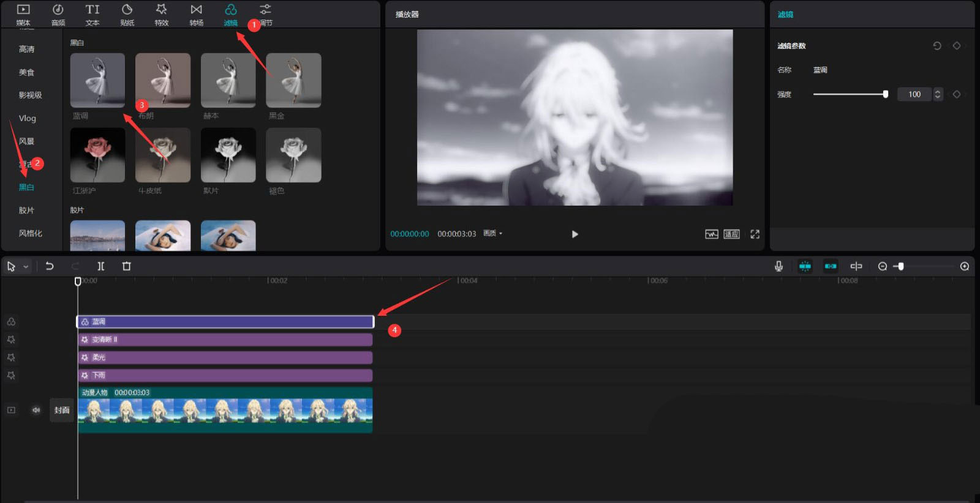Select the 变清晰 II effect clip

click(225, 339)
